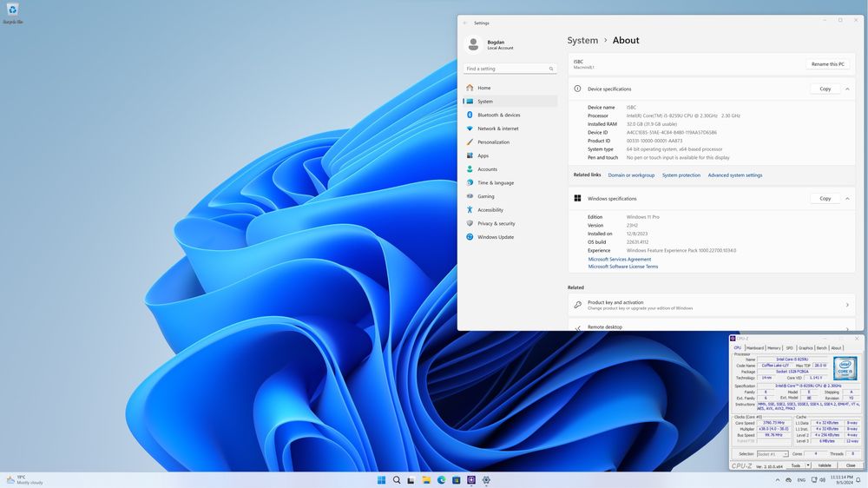Screen dimensions: 868x488
Task: Open the Recycle Bin desktop icon
Action: (12, 13)
